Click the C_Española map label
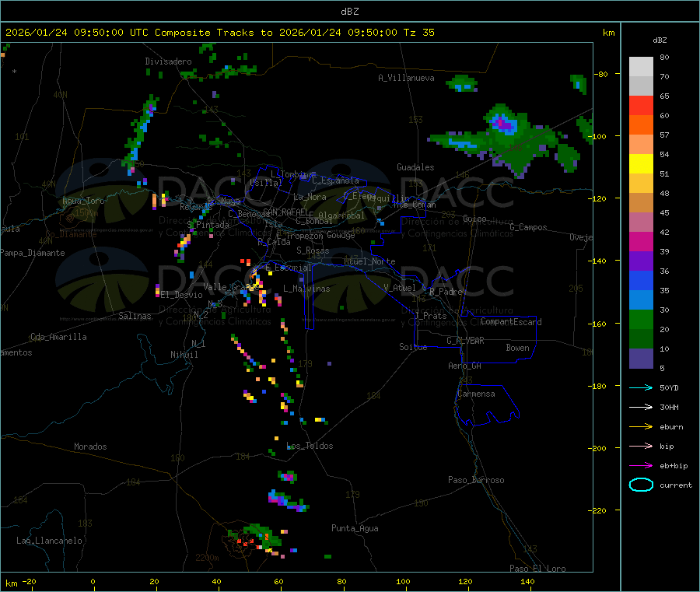This screenshot has height=592, width=700. pyautogui.click(x=335, y=180)
